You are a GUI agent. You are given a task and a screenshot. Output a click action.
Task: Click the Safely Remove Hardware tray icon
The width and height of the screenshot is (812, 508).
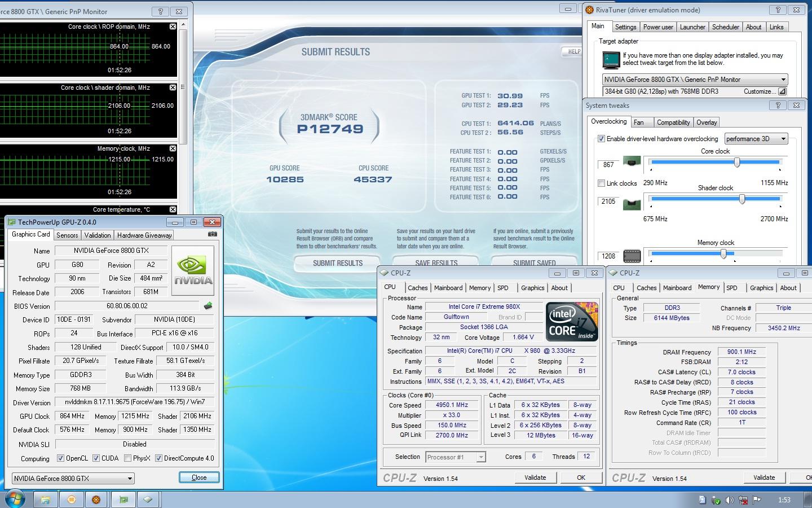(716, 500)
